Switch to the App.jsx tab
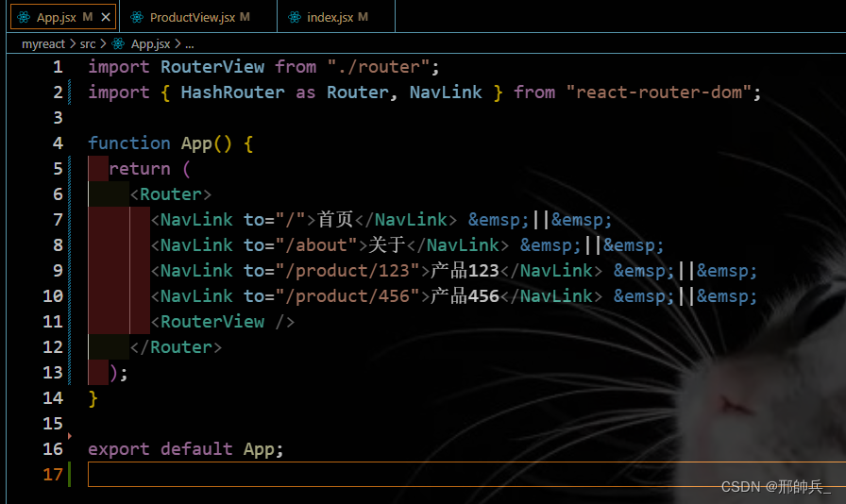 click(63, 17)
